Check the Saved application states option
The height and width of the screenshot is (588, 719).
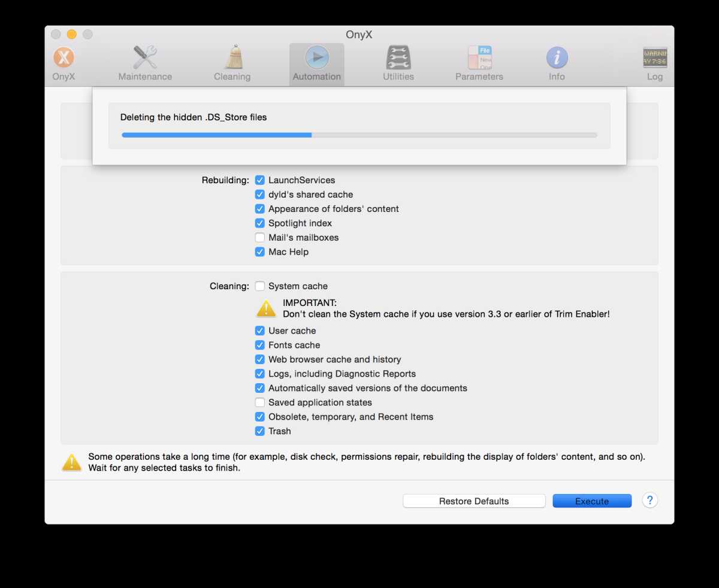click(259, 402)
